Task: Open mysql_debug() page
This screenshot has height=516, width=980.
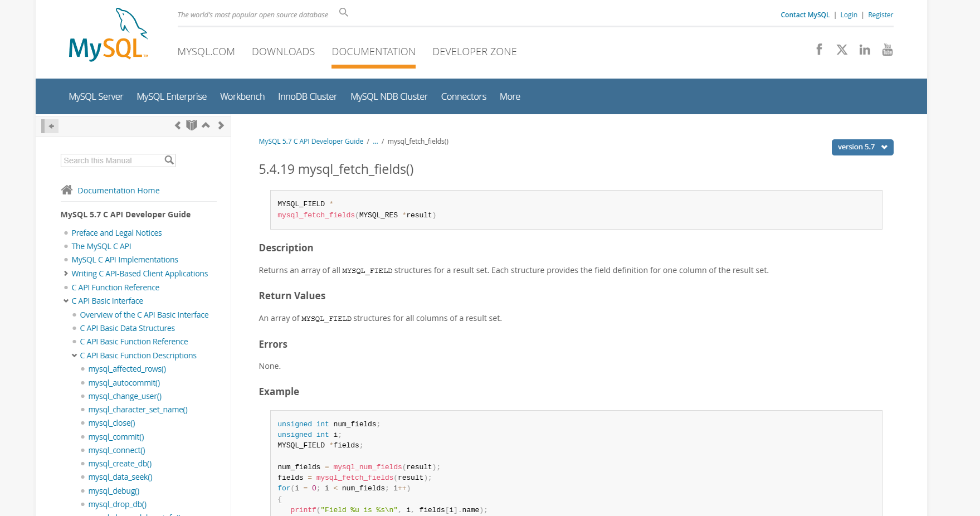Action: tap(114, 491)
